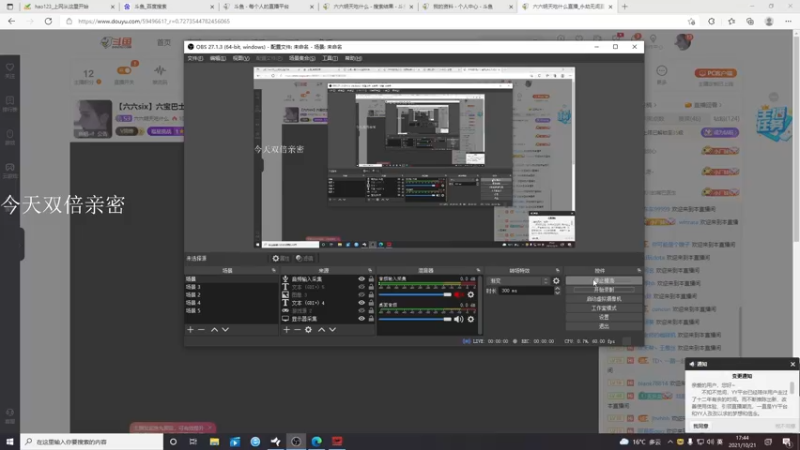The width and height of the screenshot is (800, 450).
Task: Adjust the desktop audio volume slider
Action: 415,319
